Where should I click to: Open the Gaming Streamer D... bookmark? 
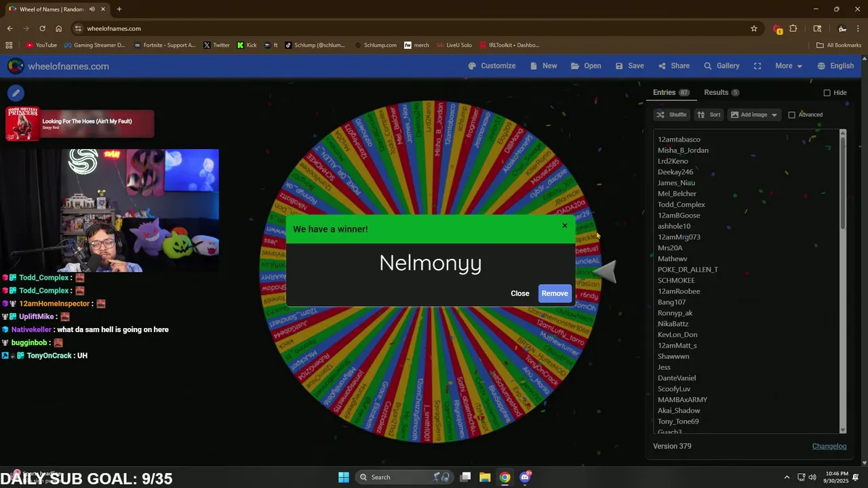(94, 45)
